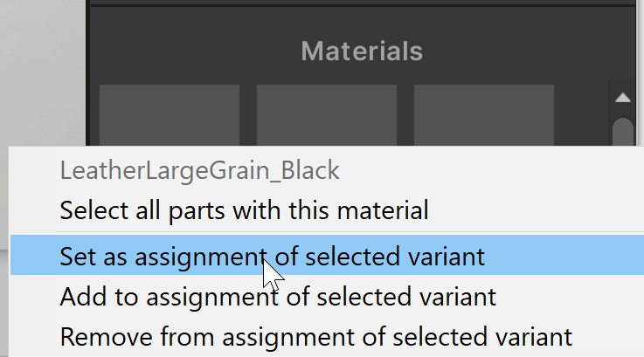Select the first material thumbnail in Materials
Image resolution: width=644 pixels, height=357 pixels.
tap(170, 113)
